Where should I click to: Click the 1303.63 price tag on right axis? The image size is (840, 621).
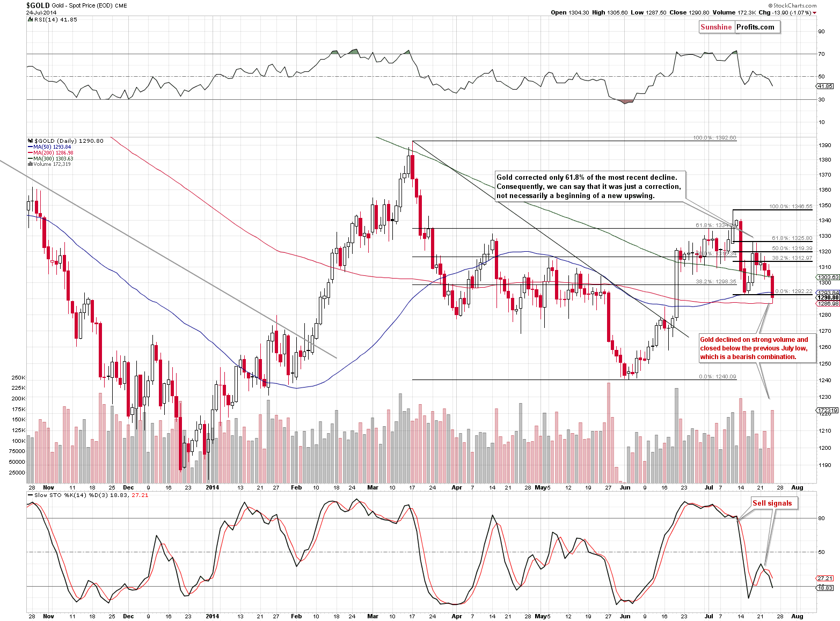coord(828,277)
